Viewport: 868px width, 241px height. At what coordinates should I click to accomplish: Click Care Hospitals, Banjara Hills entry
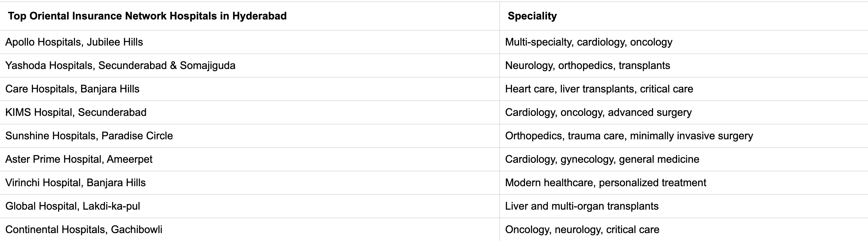click(x=73, y=89)
